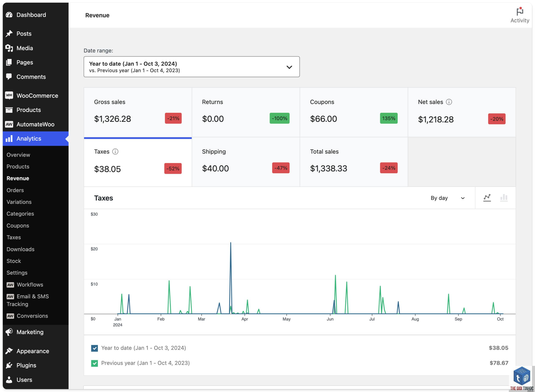Click the Plugins plug icon
Screen dimensions: 535x392
click(x=9, y=365)
